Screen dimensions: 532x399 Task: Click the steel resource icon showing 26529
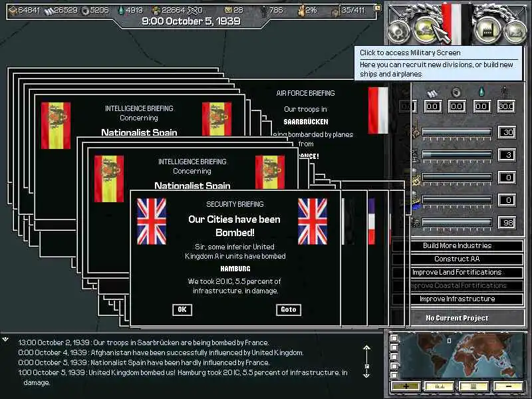pyautogui.click(x=49, y=11)
